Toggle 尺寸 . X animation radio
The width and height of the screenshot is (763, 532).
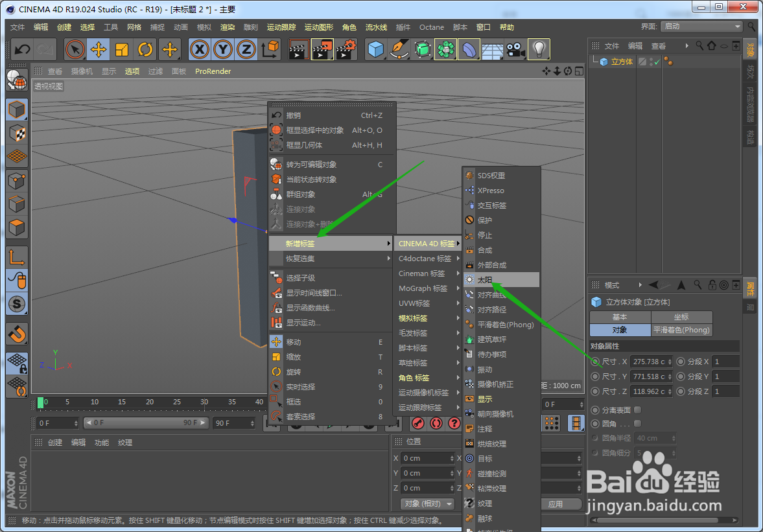pyautogui.click(x=595, y=362)
